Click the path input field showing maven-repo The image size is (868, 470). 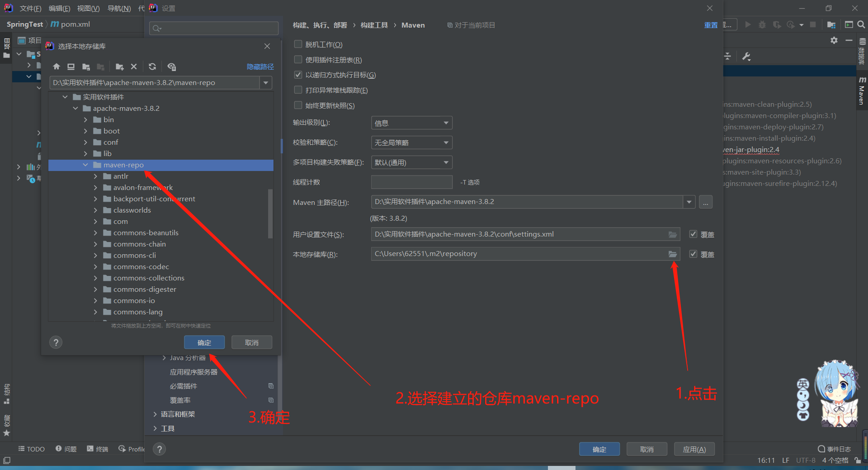click(158, 82)
